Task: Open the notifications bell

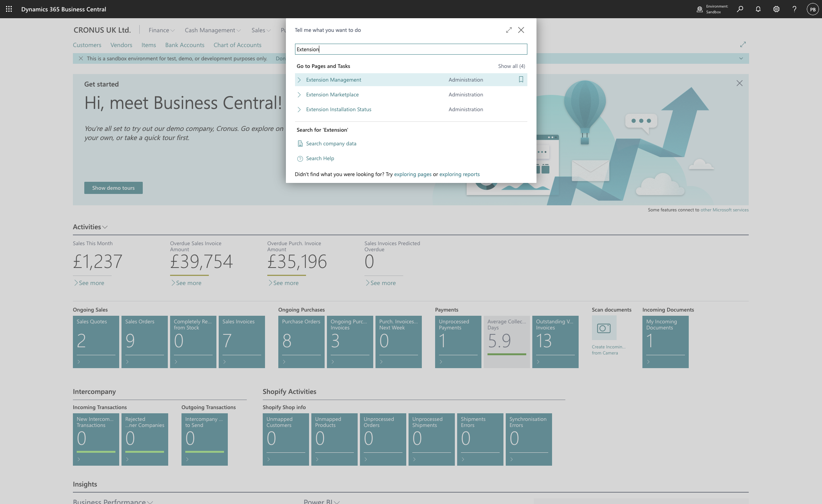Action: 758,9
